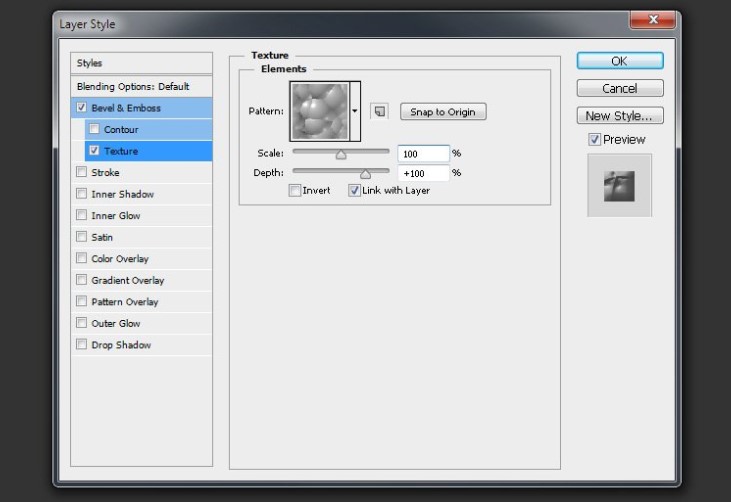Disable the Texture checkbox
This screenshot has width=731, height=502.
[x=94, y=151]
